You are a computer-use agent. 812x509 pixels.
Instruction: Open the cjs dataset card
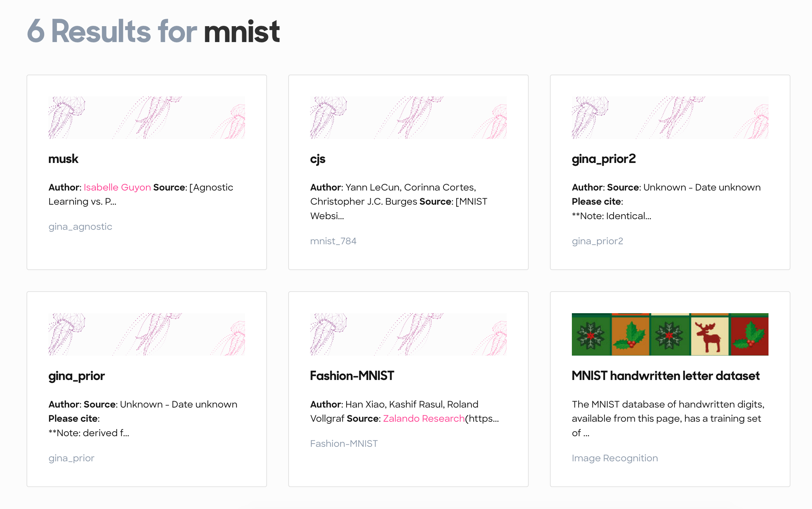coord(317,159)
